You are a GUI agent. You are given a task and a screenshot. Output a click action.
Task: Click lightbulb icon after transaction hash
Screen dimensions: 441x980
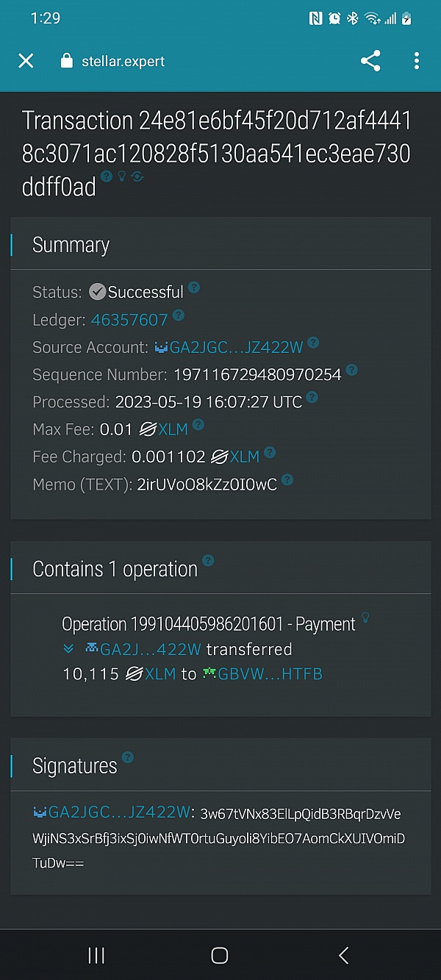(x=122, y=176)
